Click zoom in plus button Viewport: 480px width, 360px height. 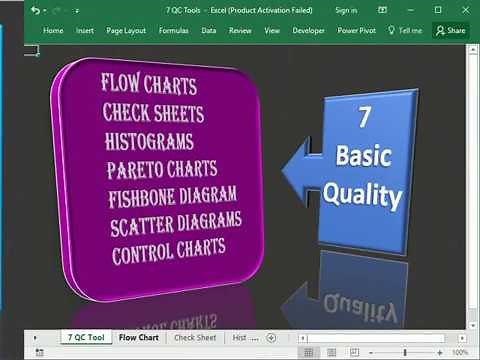(x=440, y=352)
